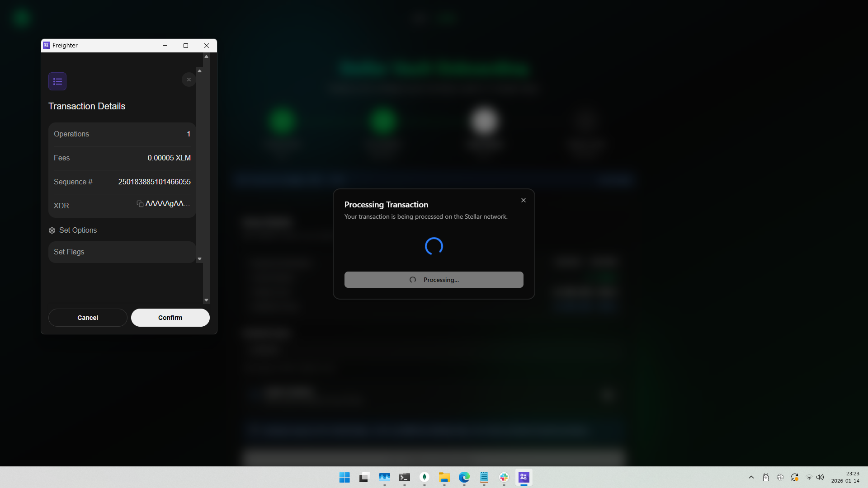Open the Start menu
The height and width of the screenshot is (488, 868).
coord(344,477)
